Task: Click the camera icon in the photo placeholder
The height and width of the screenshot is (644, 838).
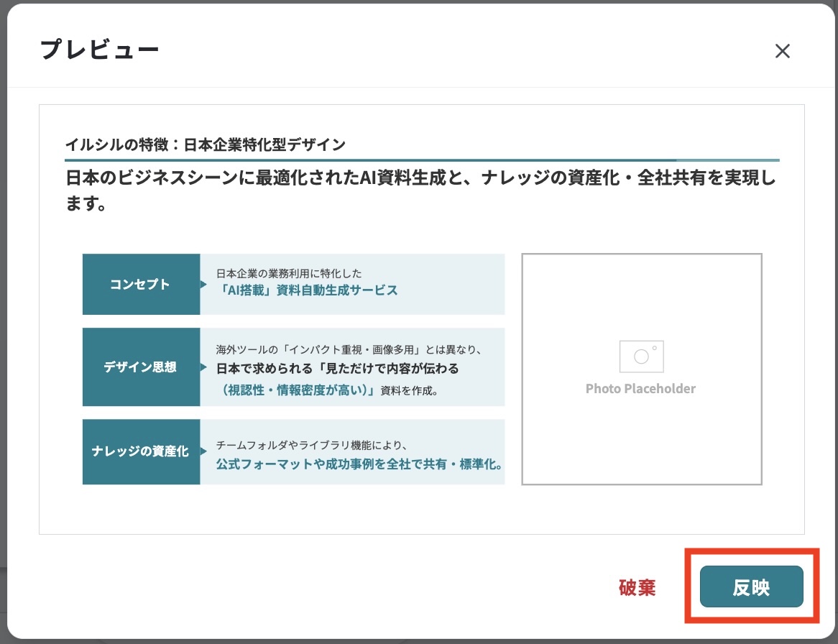Action: (x=641, y=356)
